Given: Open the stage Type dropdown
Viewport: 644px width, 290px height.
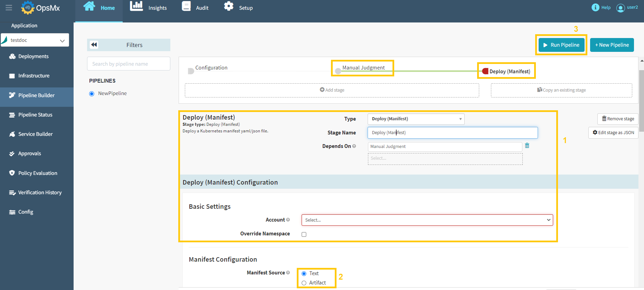Looking at the screenshot, I should click(x=416, y=119).
